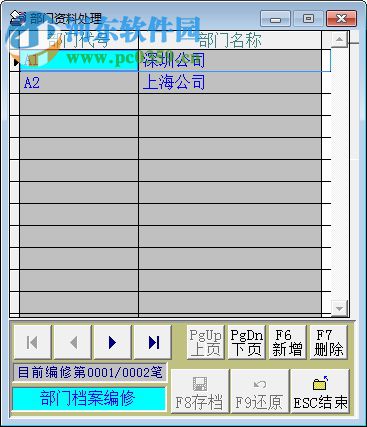Click the 部门档案编修 label
This screenshot has height=427, width=367.
[x=89, y=398]
